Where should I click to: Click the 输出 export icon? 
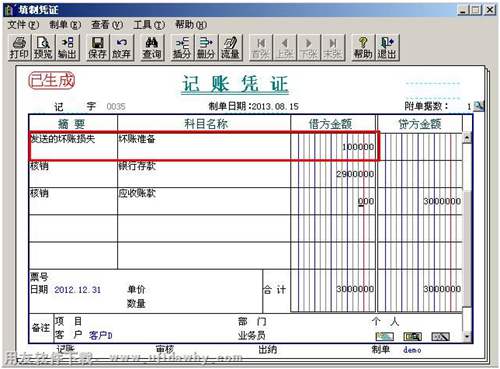(x=67, y=48)
